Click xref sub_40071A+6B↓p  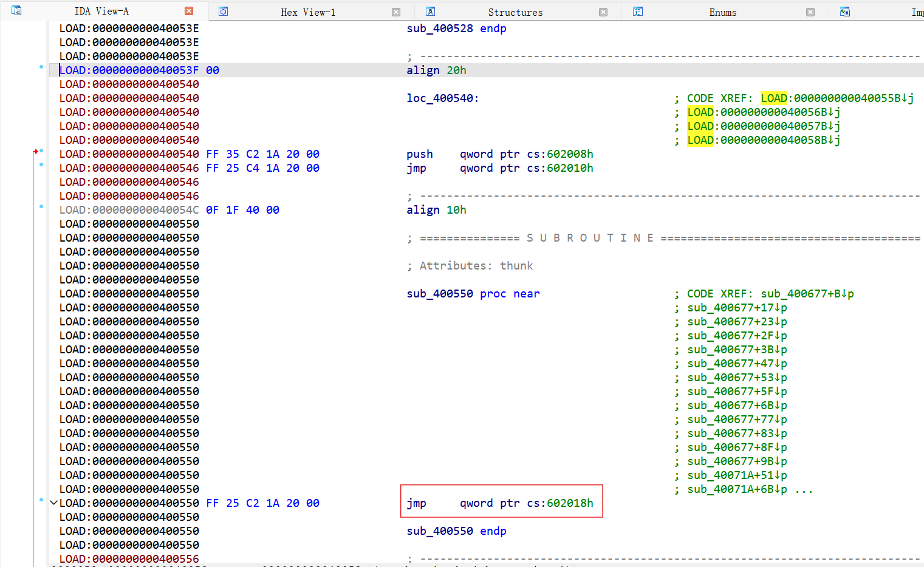(x=737, y=489)
